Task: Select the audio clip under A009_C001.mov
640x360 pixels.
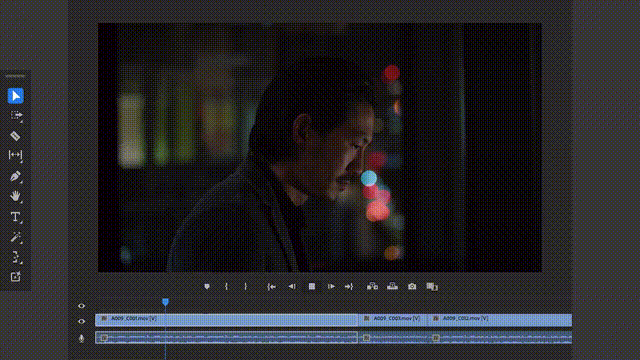Action: [227, 338]
